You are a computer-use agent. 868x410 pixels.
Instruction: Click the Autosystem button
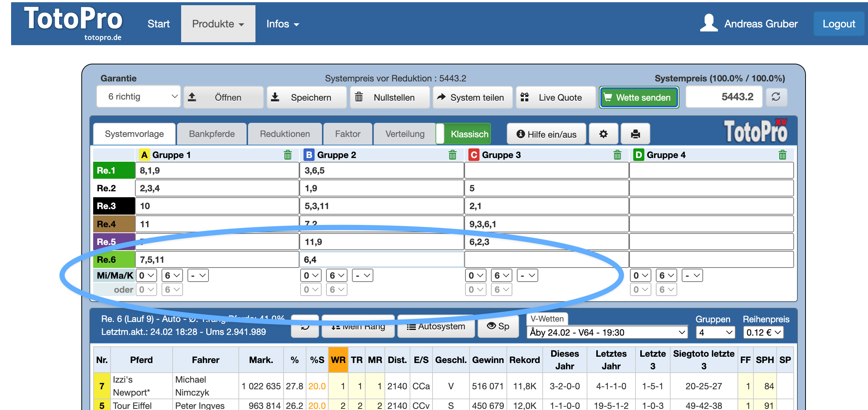pos(436,326)
